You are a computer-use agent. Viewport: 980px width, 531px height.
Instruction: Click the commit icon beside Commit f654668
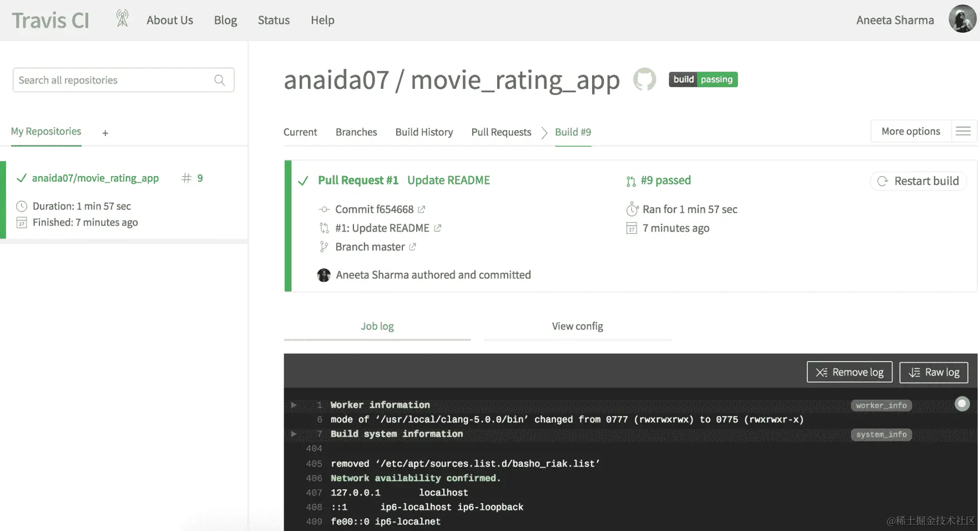tap(324, 209)
